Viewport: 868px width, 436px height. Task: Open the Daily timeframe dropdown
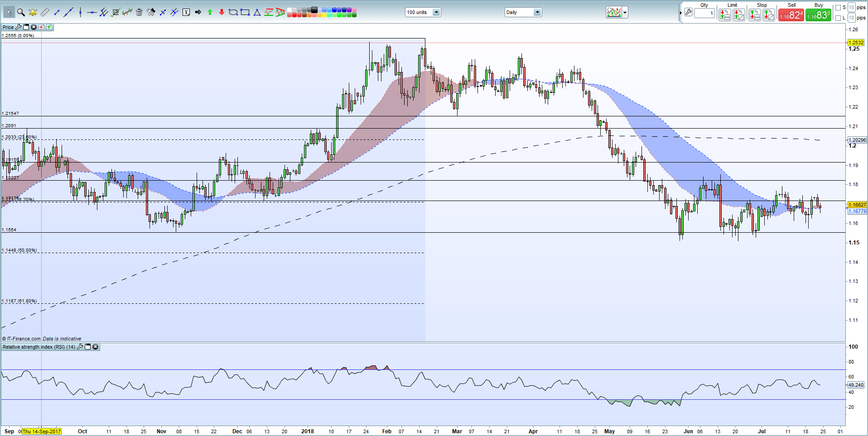pos(523,12)
